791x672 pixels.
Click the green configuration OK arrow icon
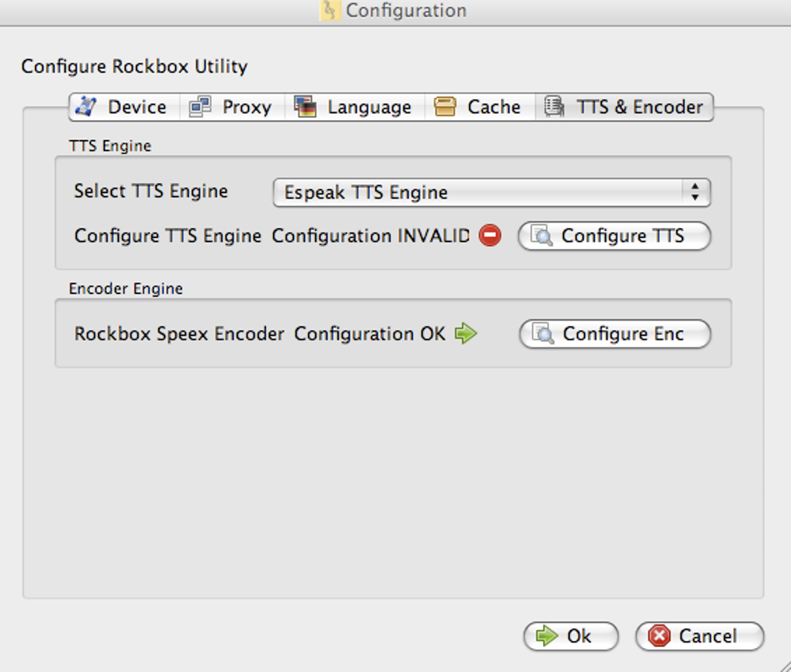click(x=465, y=334)
